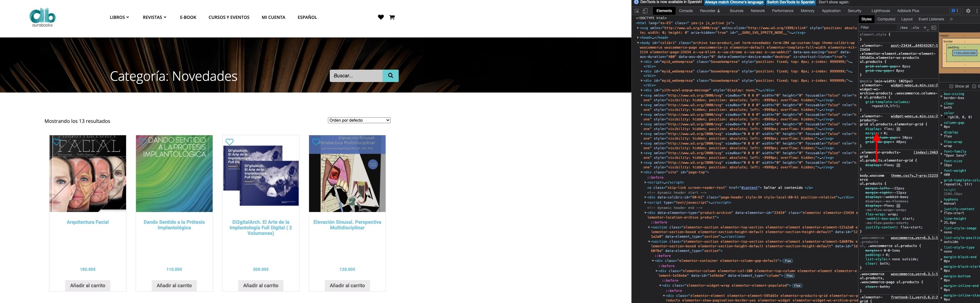
Task: Click wishlist heart on Dando Sentido book
Action: [143, 142]
